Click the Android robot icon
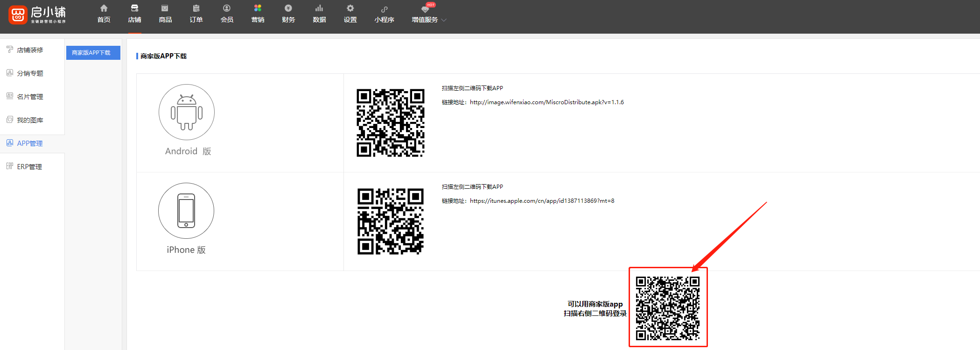980x350 pixels. [x=187, y=112]
